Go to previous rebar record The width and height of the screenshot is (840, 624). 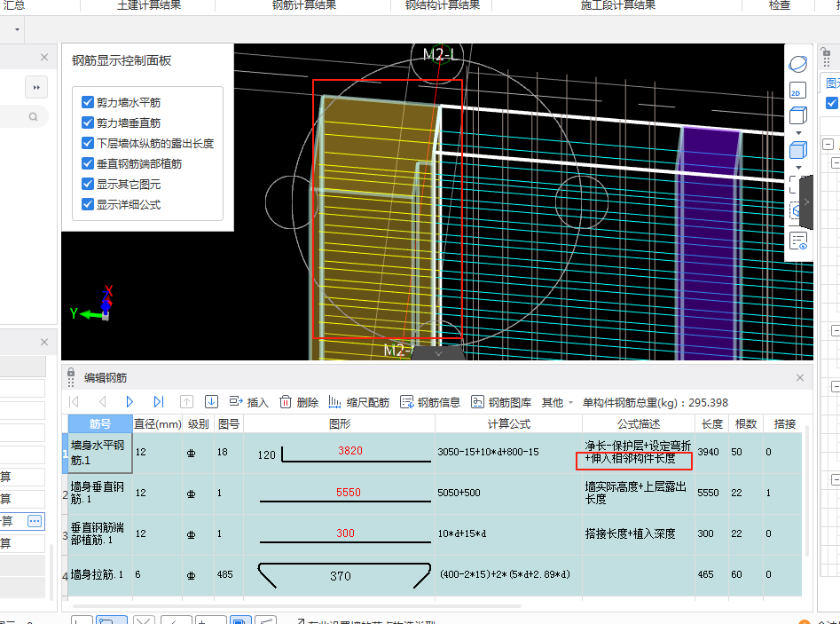coord(102,401)
